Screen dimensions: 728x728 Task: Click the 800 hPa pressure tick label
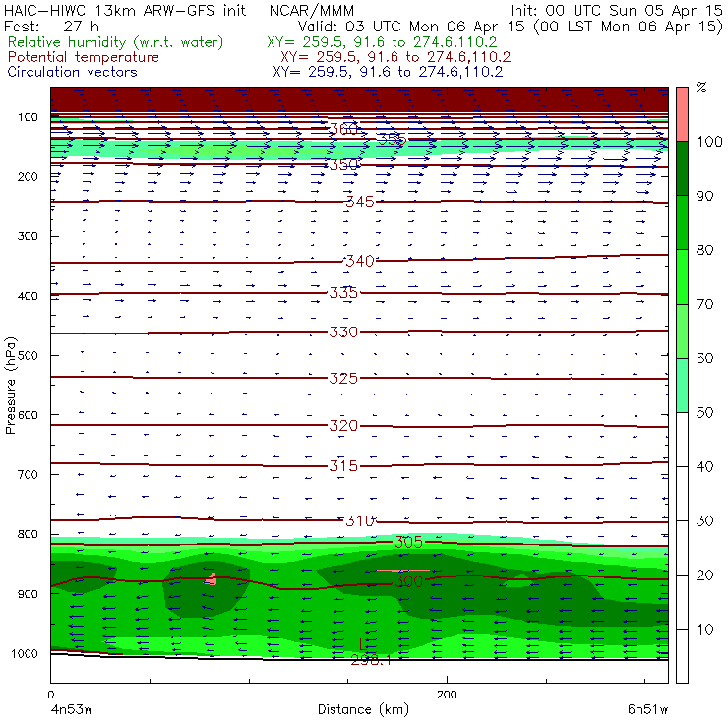pos(28,534)
